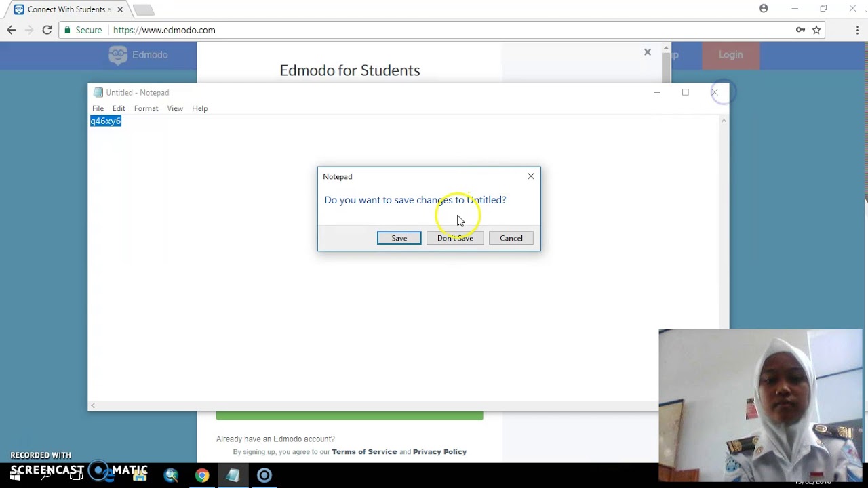
Task: Open the Chrome profile account icon
Action: (764, 9)
